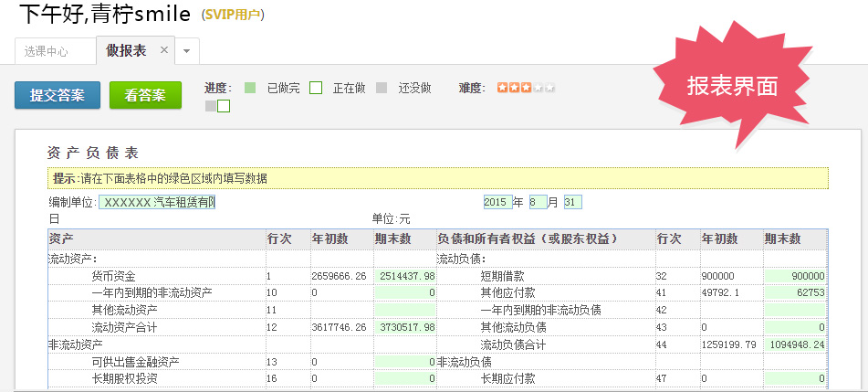Viewport: 868px width, 392px height.
Task: Click the 货币资金 row label
Action: coord(113,276)
